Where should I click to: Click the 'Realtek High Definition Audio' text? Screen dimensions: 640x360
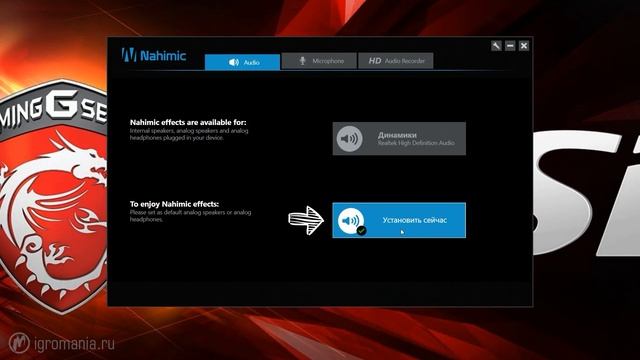(x=416, y=143)
